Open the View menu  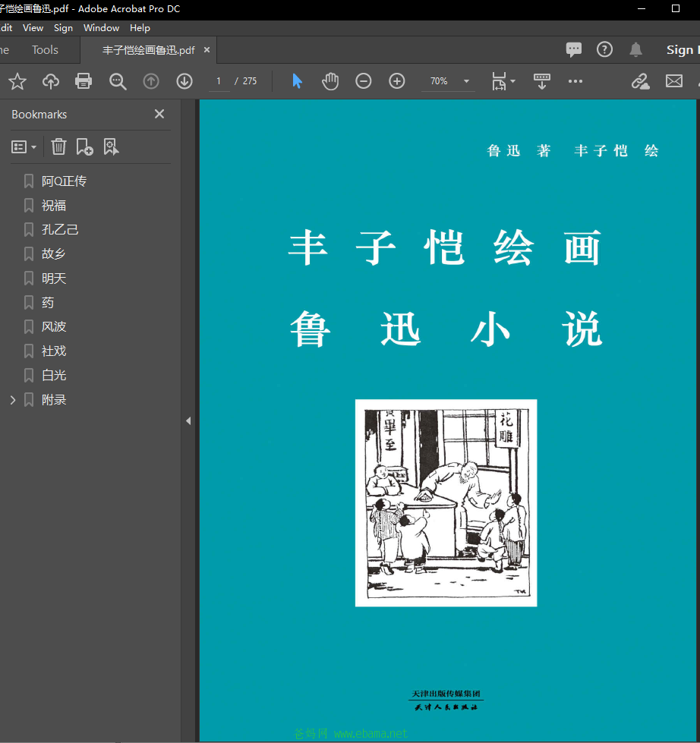pos(33,28)
